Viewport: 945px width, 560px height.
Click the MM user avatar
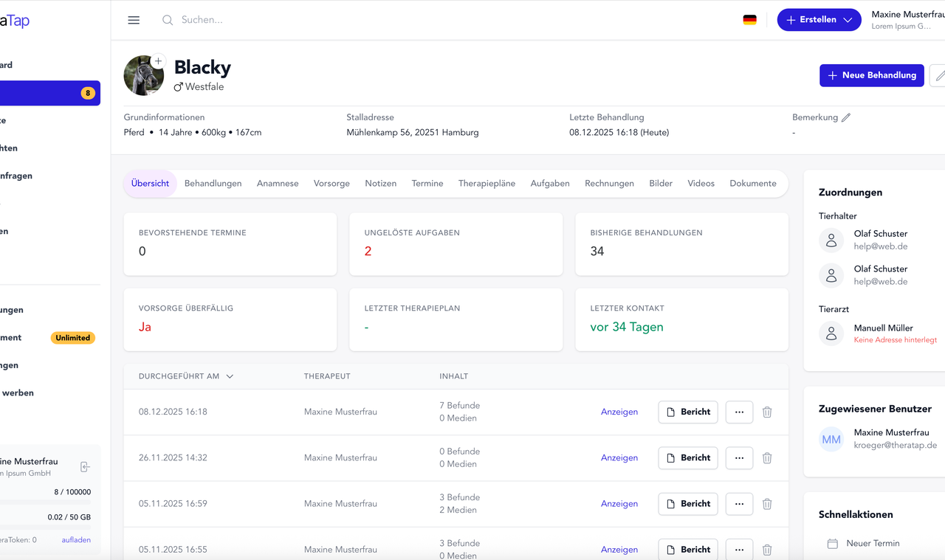pos(831,439)
